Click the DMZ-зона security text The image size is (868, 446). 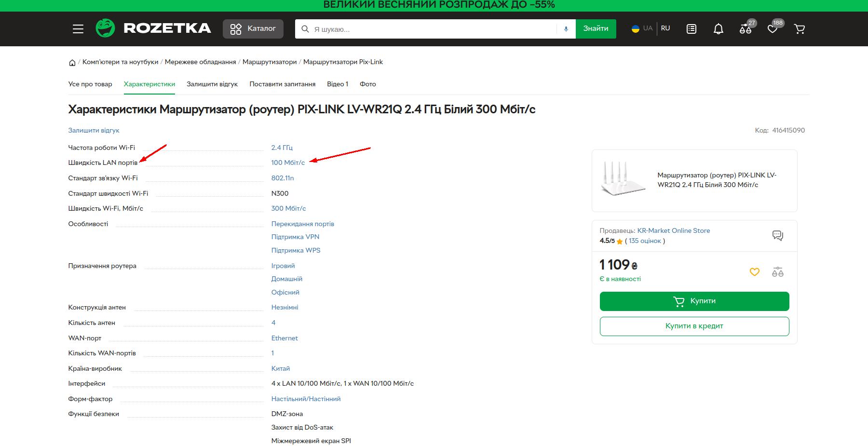(x=287, y=414)
